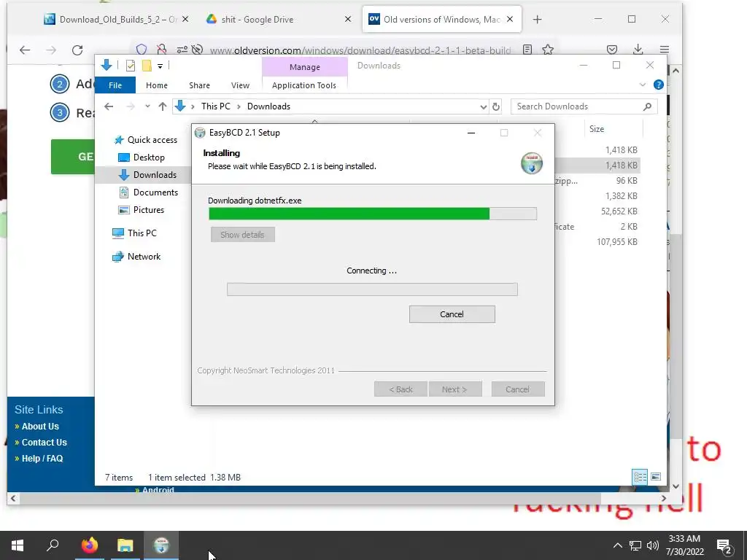Click the Show details button in setup
Screen dimensions: 747x560
pos(242,235)
